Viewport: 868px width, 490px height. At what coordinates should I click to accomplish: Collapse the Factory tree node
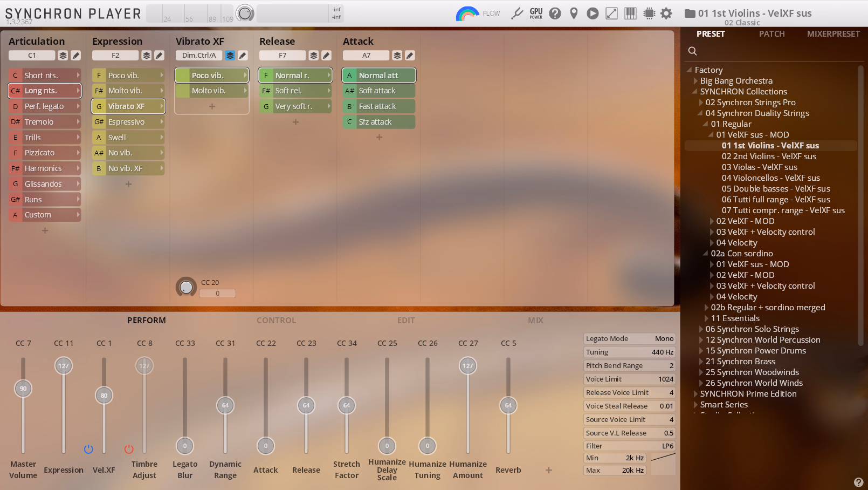689,70
